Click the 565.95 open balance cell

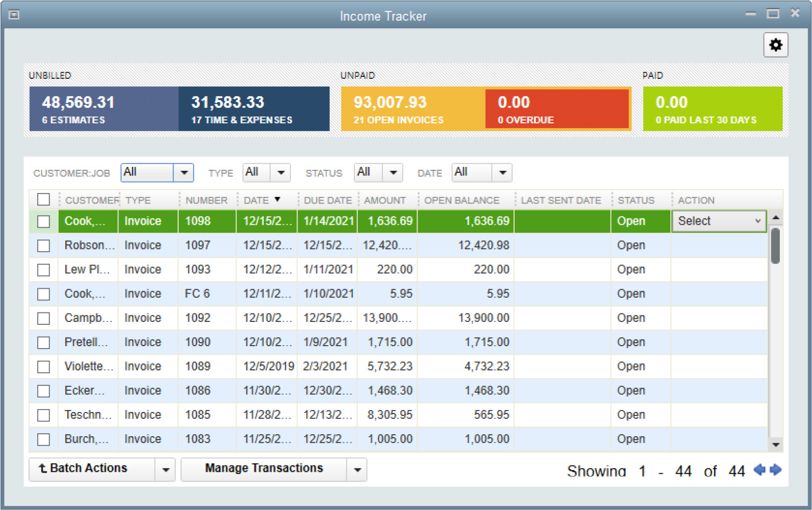[465, 415]
